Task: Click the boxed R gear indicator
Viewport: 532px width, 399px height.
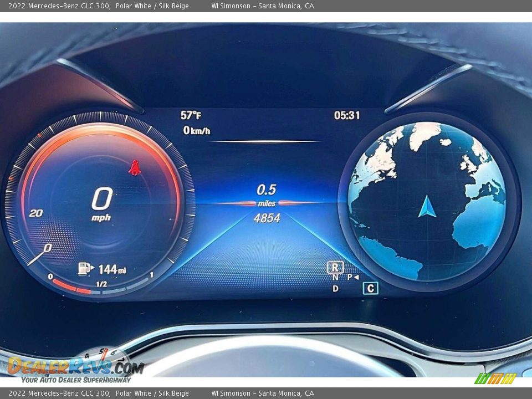Action: (x=335, y=267)
